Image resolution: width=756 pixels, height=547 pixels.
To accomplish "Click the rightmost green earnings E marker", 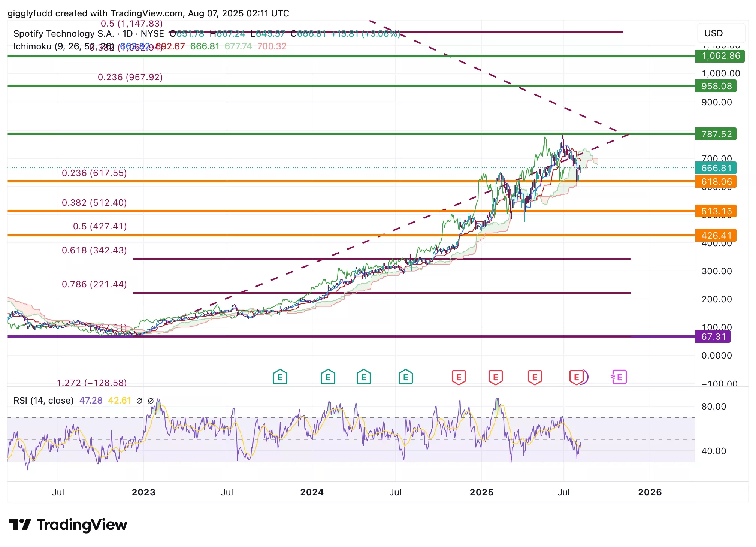I will tap(405, 377).
